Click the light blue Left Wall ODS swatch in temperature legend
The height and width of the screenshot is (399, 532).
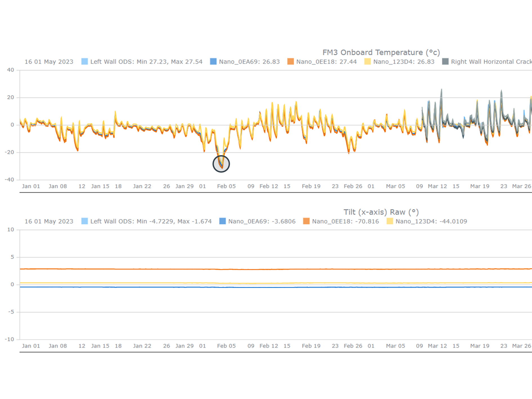[x=84, y=62]
